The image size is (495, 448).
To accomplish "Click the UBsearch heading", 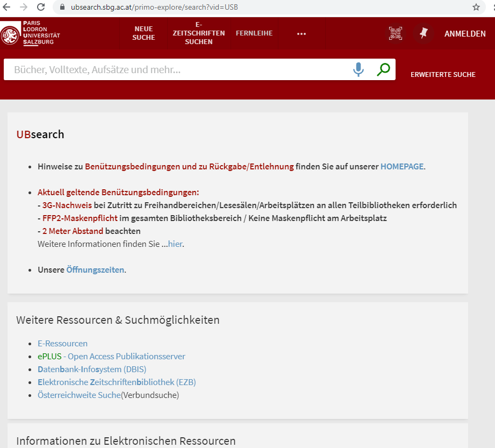I will [40, 134].
